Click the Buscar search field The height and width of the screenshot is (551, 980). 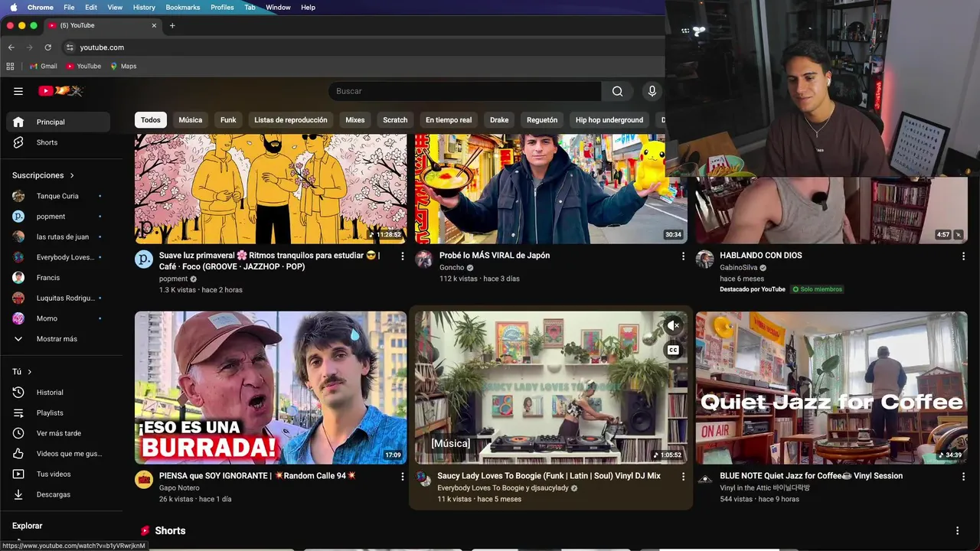click(x=465, y=91)
